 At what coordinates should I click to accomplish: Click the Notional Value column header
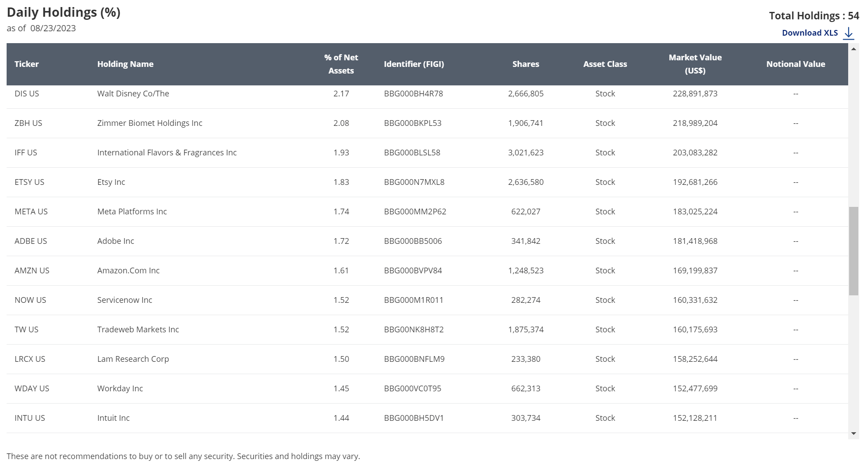click(795, 64)
